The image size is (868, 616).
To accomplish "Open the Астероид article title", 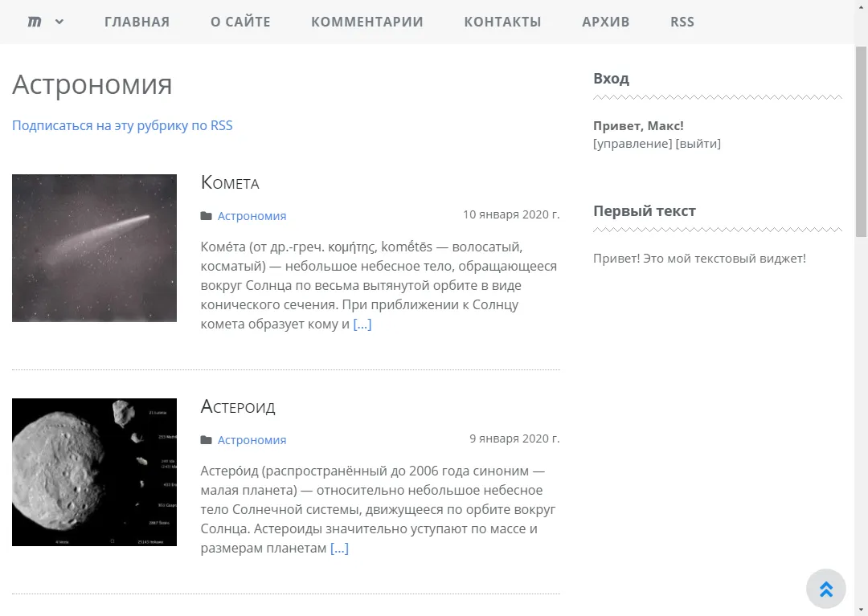I will tap(238, 406).
